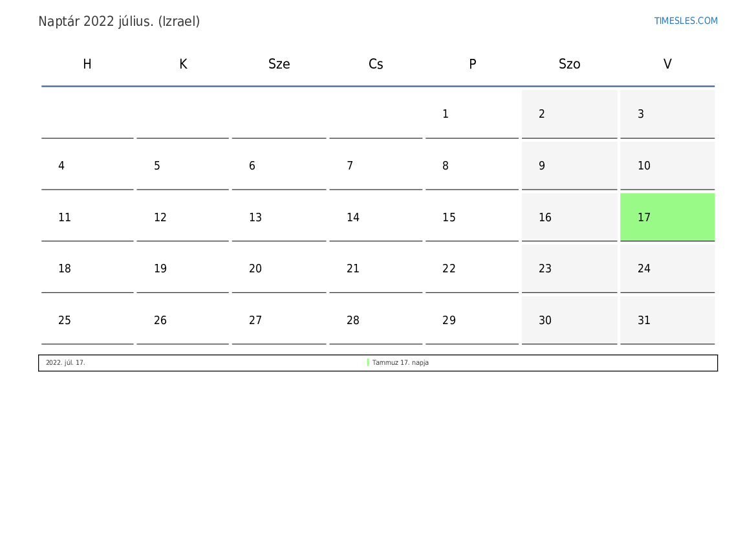Click the Szo weekday column header
The width and height of the screenshot is (756, 535).
(569, 64)
